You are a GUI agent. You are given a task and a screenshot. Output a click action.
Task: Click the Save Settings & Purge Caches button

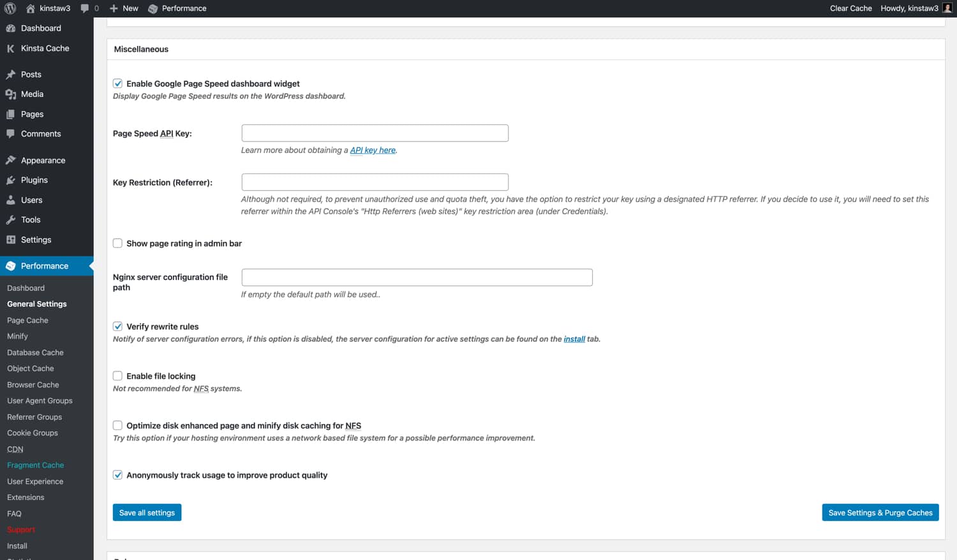click(x=880, y=512)
